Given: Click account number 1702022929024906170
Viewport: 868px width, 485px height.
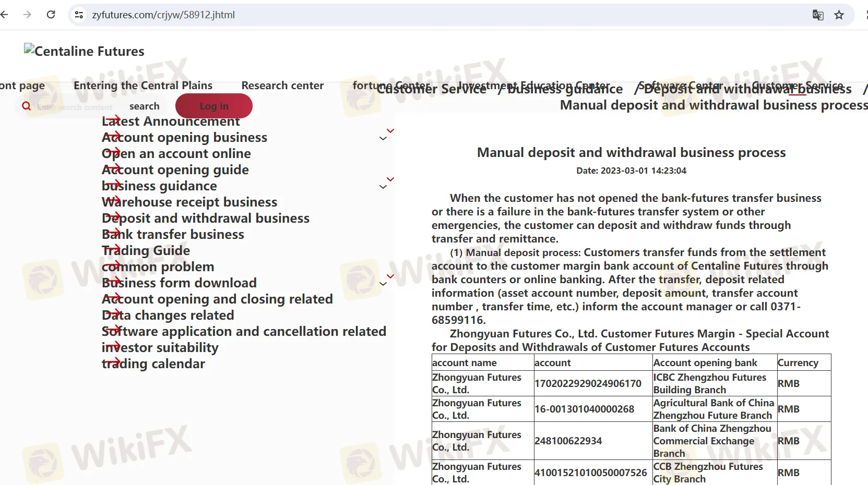Looking at the screenshot, I should pos(588,383).
